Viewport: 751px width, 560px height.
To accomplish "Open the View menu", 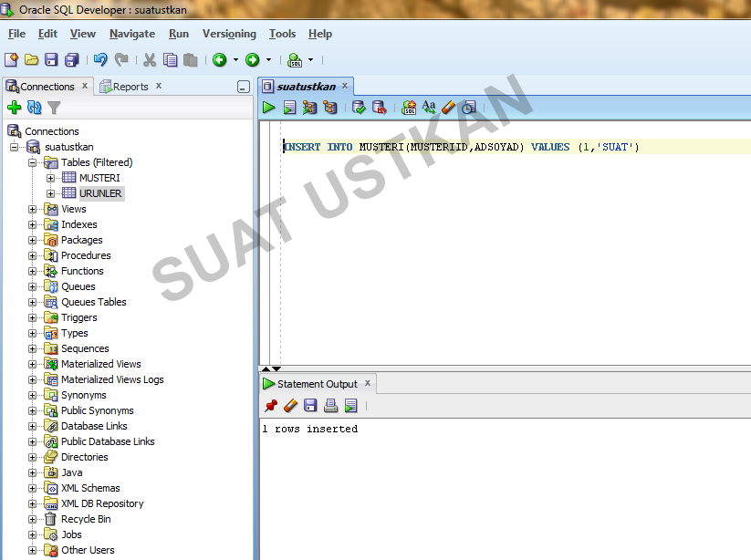I will click(x=82, y=34).
